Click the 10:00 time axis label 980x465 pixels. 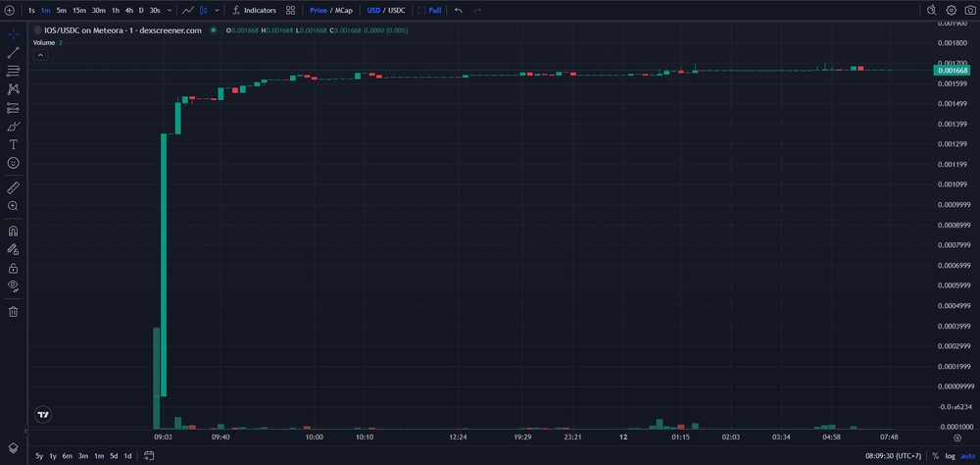coord(315,438)
